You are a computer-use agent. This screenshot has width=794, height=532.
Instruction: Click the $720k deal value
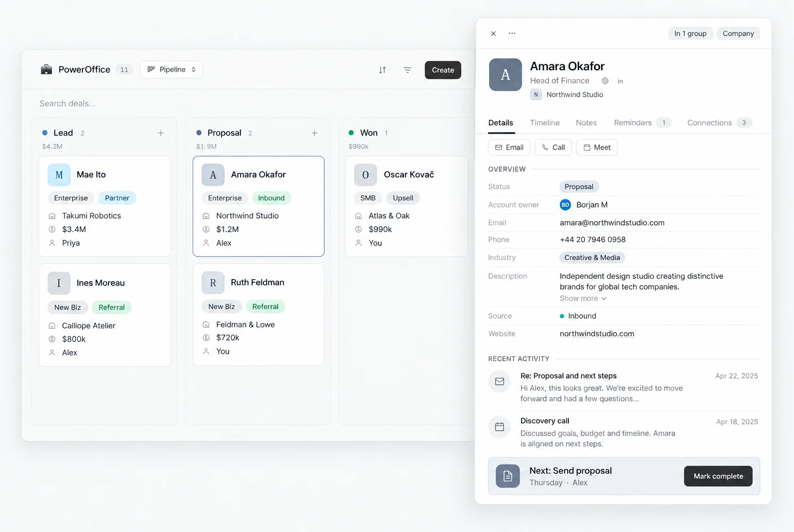tap(228, 338)
